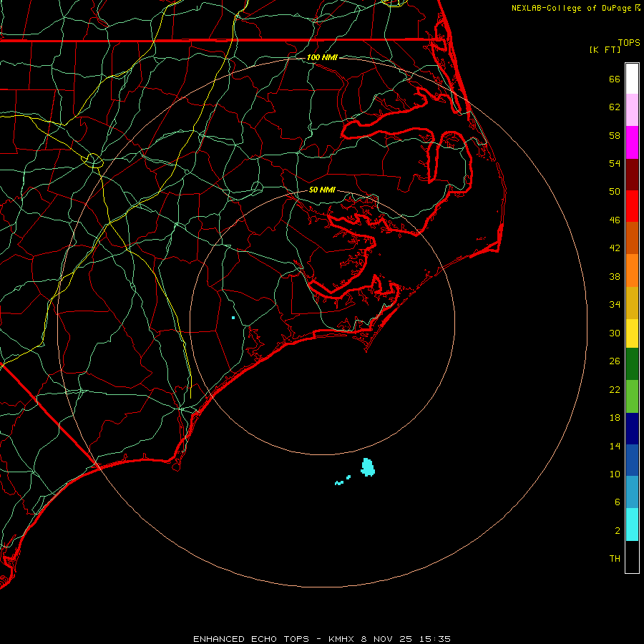This screenshot has width=644, height=644.
Task: Click the tiny cyan echo dot inland
Action: pos(233,318)
